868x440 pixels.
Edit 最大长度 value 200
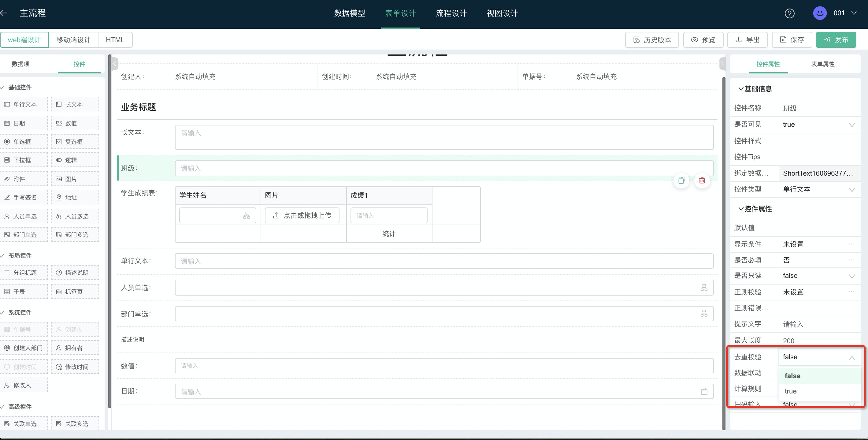[819, 341]
